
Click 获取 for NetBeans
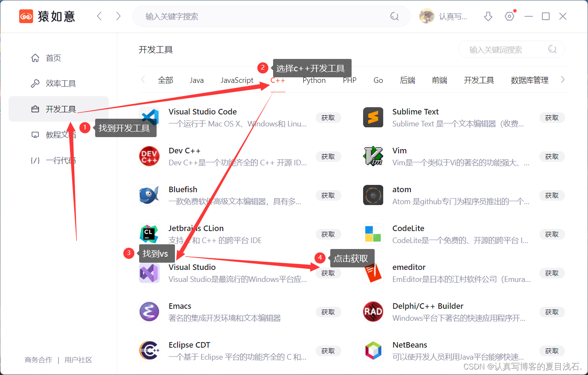[552, 351]
